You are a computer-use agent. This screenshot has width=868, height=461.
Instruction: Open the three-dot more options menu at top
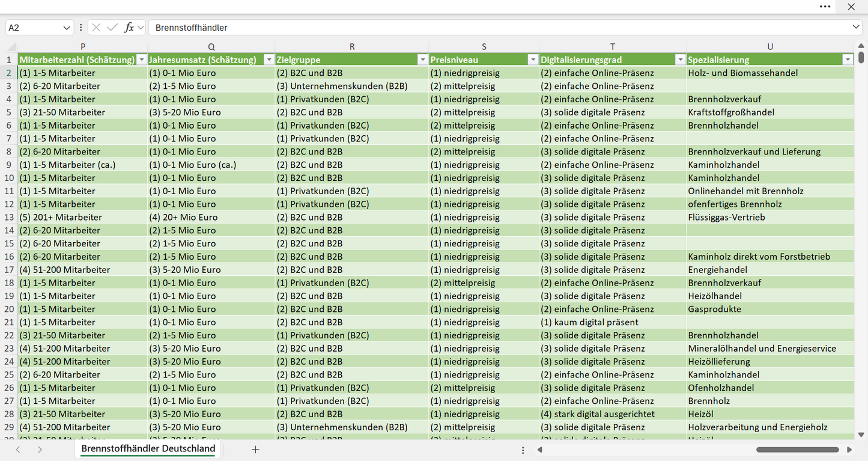[x=825, y=7]
